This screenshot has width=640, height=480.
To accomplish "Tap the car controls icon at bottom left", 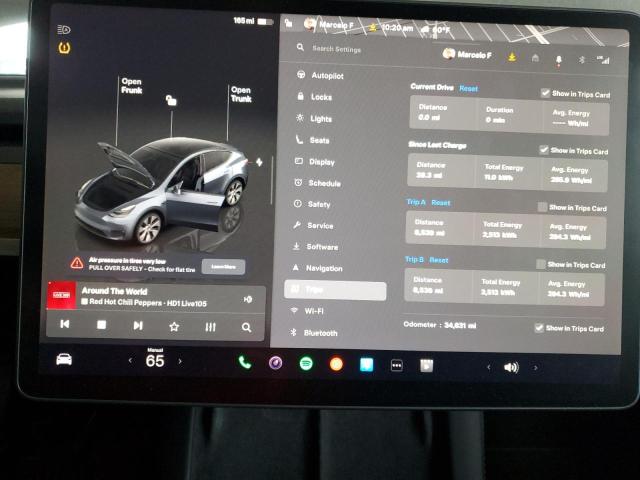I will pyautogui.click(x=64, y=360).
